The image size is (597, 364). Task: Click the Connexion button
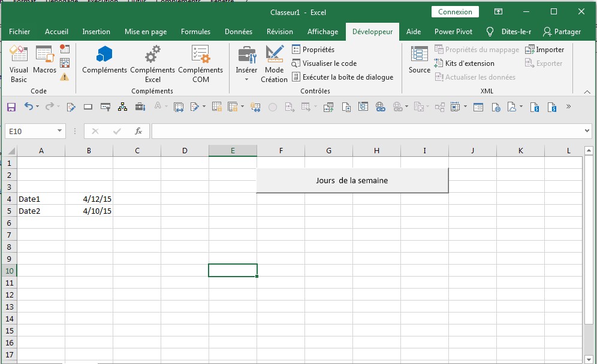(455, 11)
